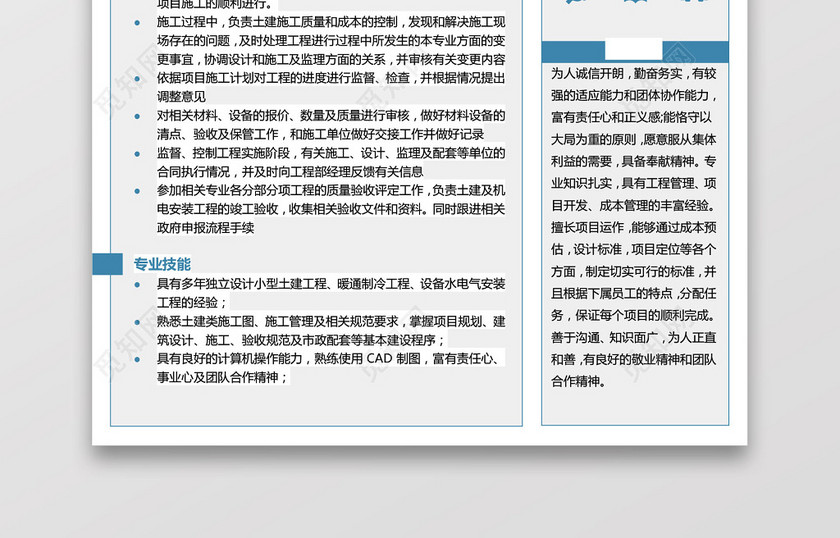Click the sidebar text 合作精神。
Image resolution: width=840 pixels, height=538 pixels.
point(579,381)
